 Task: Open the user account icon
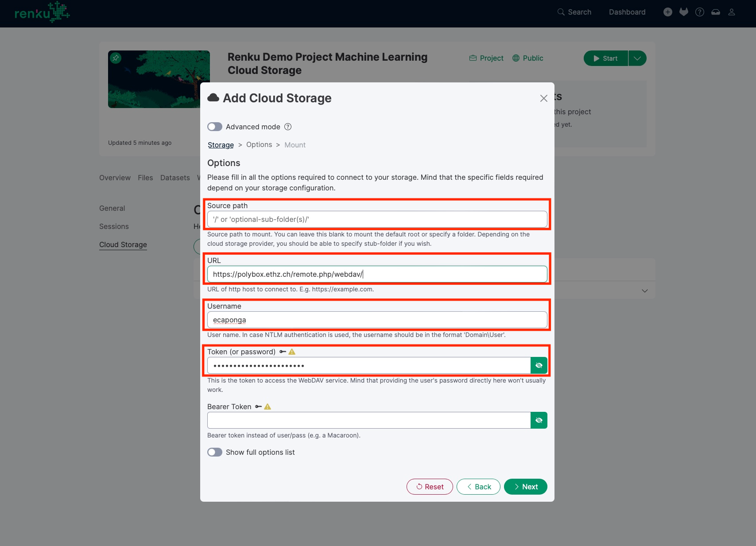[x=732, y=12]
